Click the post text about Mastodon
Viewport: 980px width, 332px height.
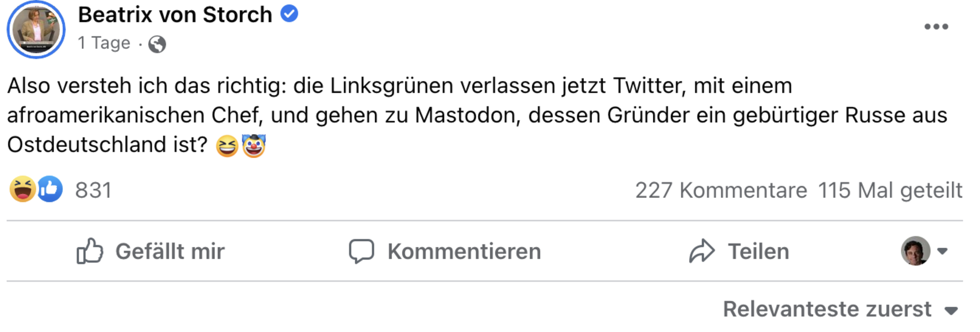tap(477, 115)
